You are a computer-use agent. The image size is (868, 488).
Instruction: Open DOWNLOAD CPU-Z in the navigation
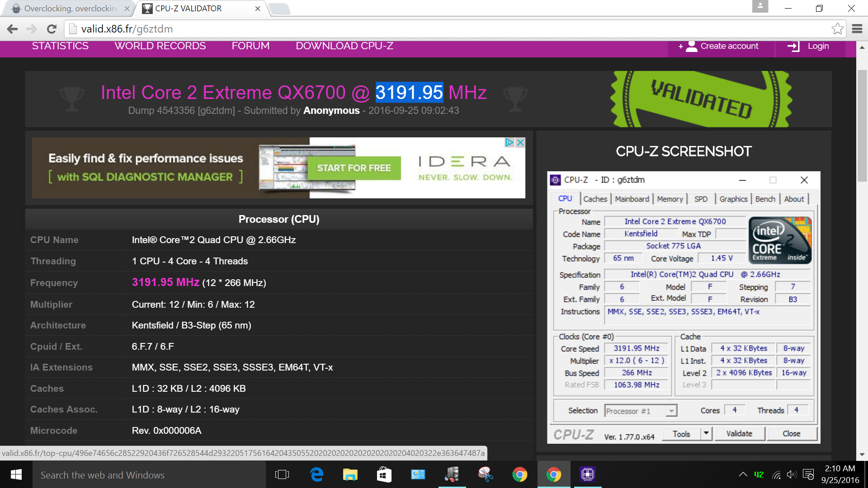[344, 46]
